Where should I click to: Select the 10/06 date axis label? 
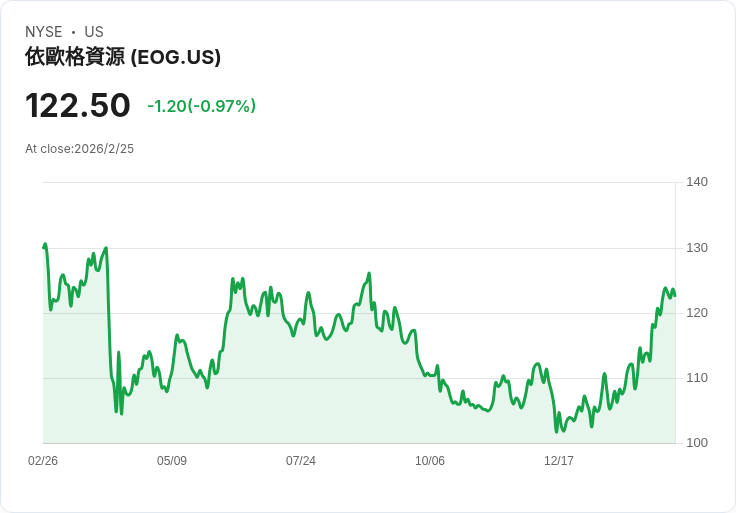click(x=429, y=460)
